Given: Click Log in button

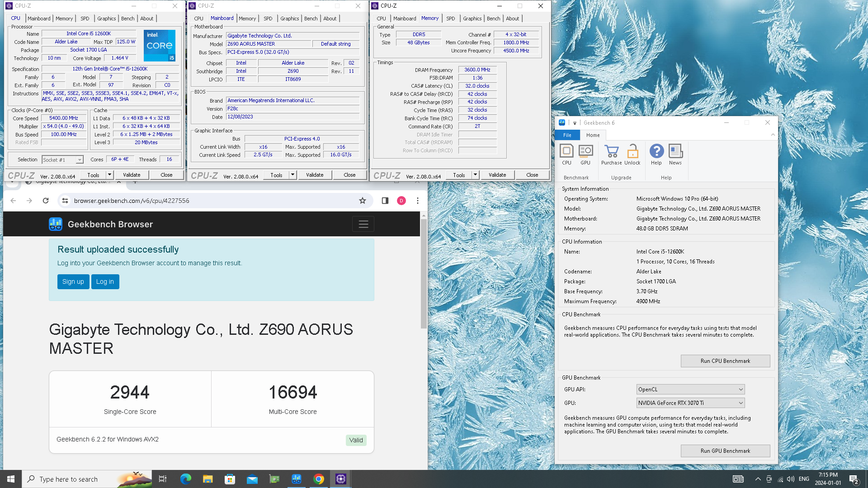Looking at the screenshot, I should [x=105, y=282].
